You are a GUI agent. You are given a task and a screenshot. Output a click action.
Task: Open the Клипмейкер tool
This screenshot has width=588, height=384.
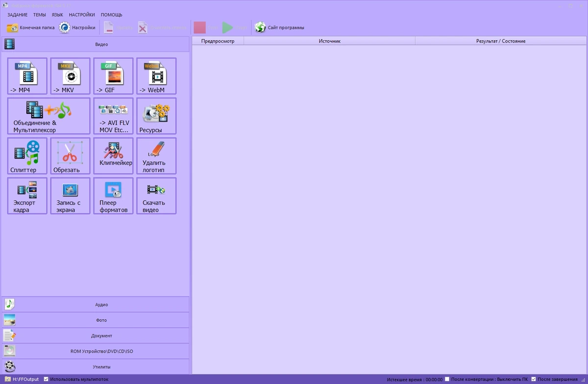point(113,155)
